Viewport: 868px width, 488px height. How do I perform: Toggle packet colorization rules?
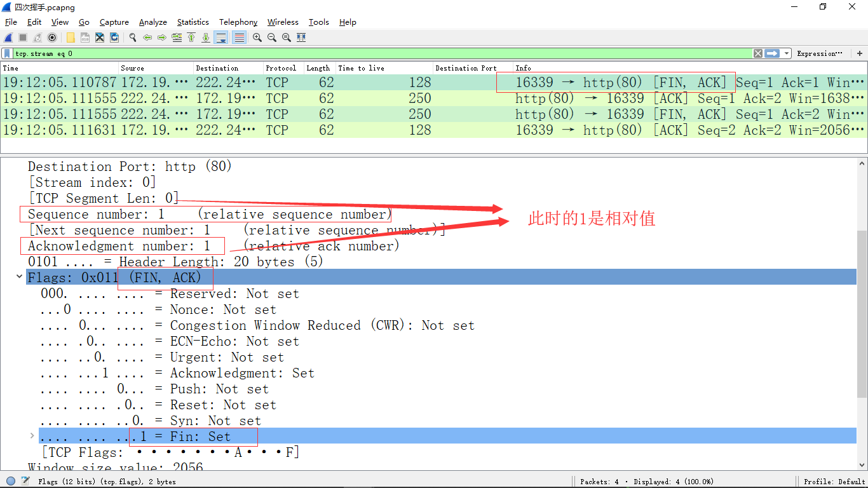coord(240,37)
